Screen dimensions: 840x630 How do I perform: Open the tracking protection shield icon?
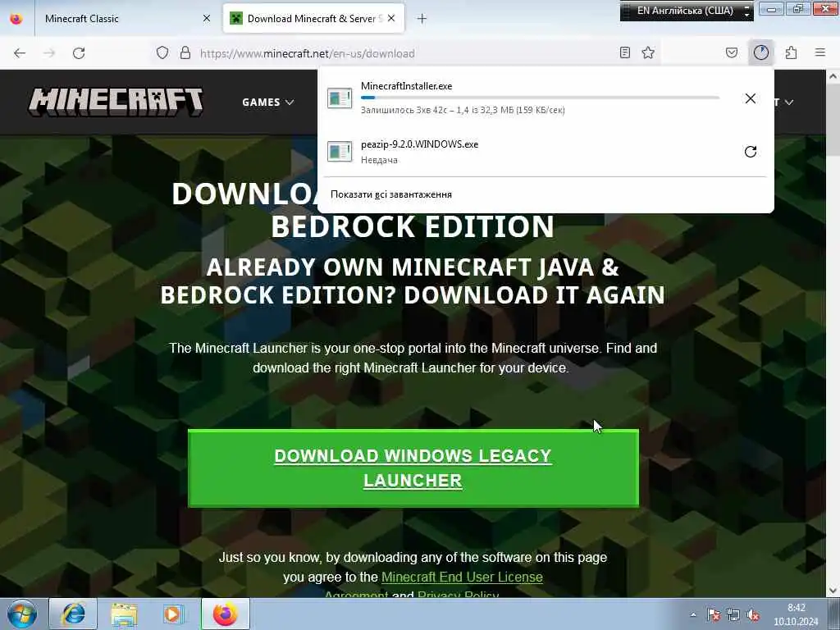pos(162,53)
